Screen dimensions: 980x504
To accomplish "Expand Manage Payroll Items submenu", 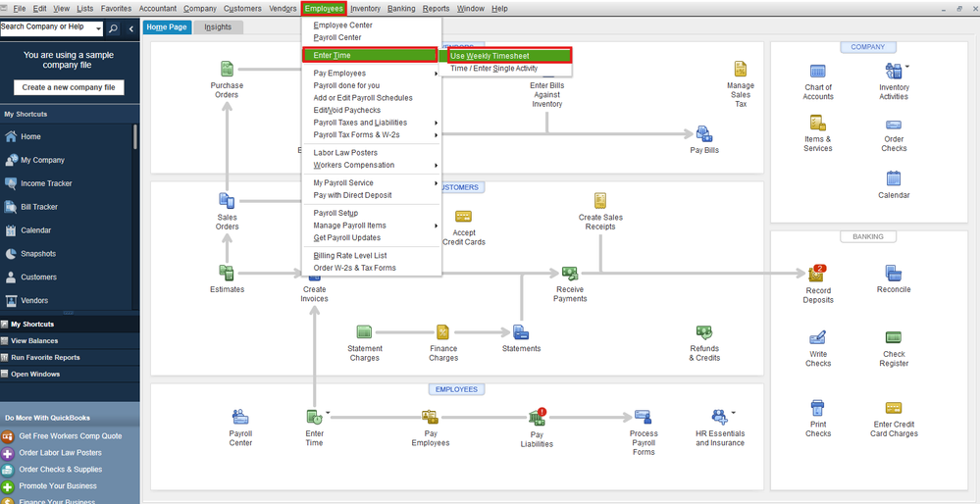I will pyautogui.click(x=437, y=226).
